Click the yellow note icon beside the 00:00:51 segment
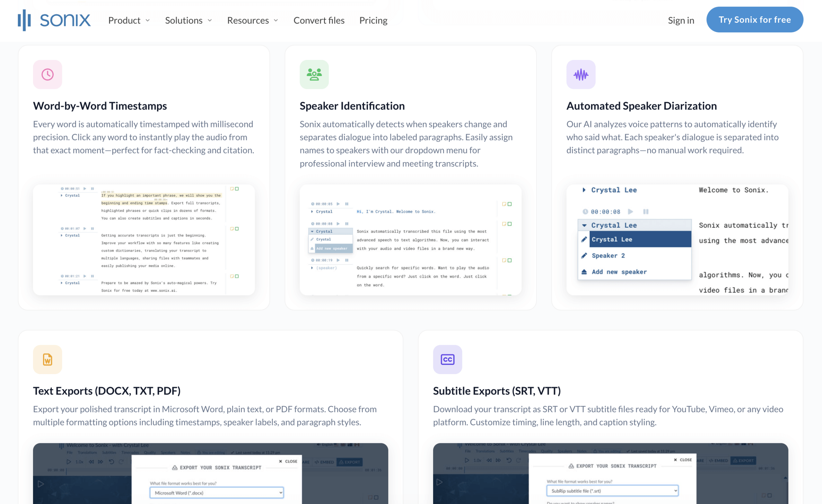The width and height of the screenshot is (822, 504). tap(232, 189)
